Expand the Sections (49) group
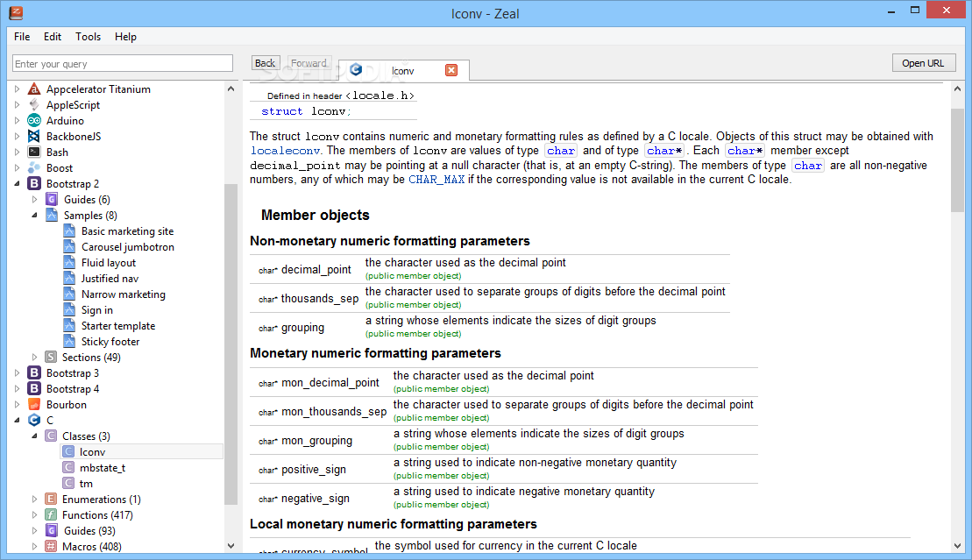Screen dimensions: 972x560 (x=34, y=358)
